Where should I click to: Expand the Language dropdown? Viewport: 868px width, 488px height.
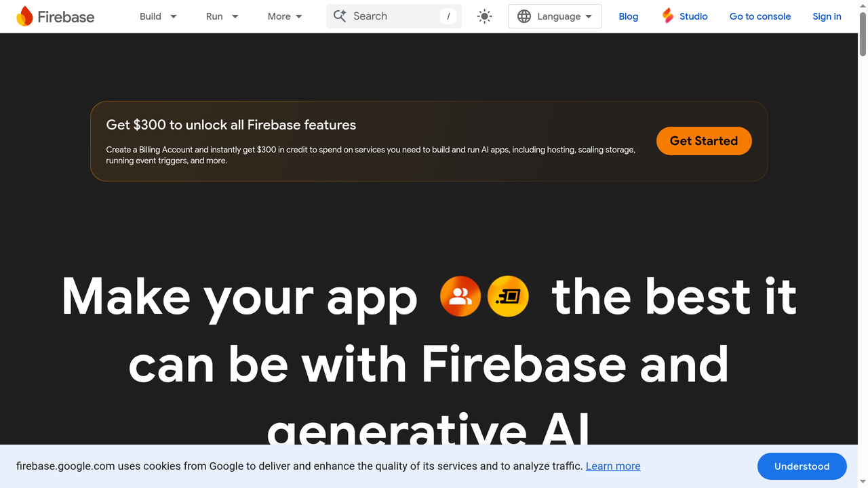(555, 16)
